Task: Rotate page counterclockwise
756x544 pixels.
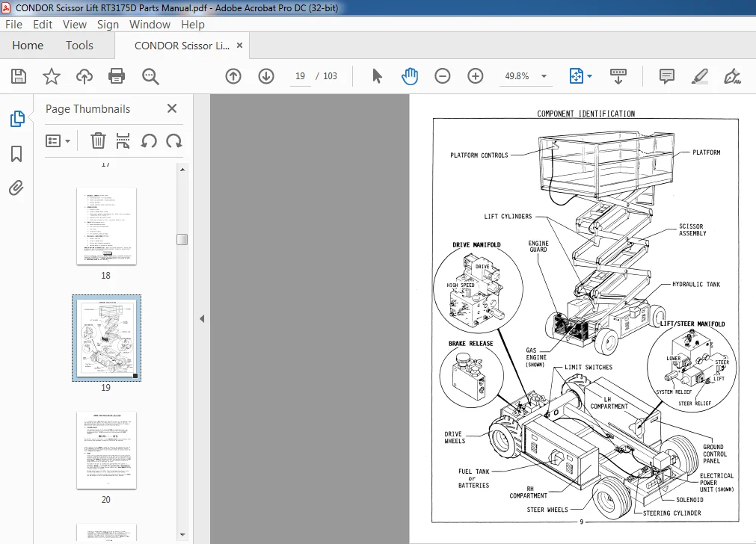Action: click(149, 141)
